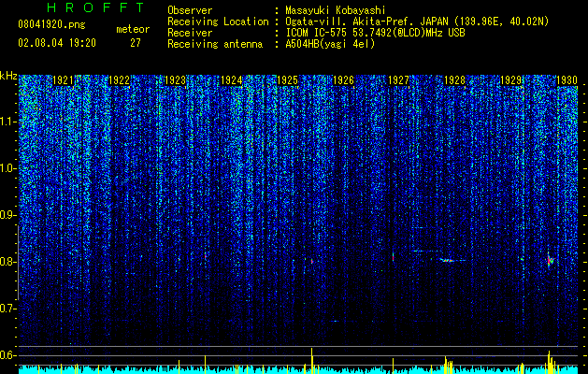Screen dimensions: 588x374
Task: Click the Observer label
Action: 190,10
